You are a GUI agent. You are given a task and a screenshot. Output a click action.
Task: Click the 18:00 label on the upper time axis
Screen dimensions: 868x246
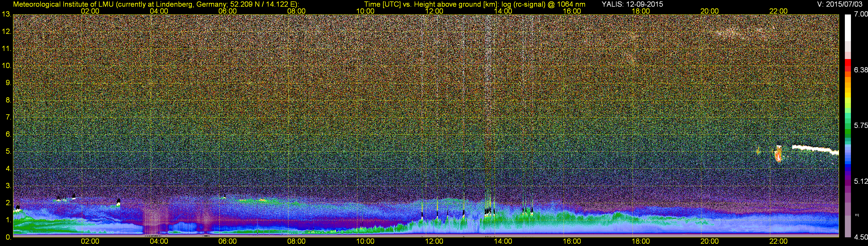click(641, 11)
